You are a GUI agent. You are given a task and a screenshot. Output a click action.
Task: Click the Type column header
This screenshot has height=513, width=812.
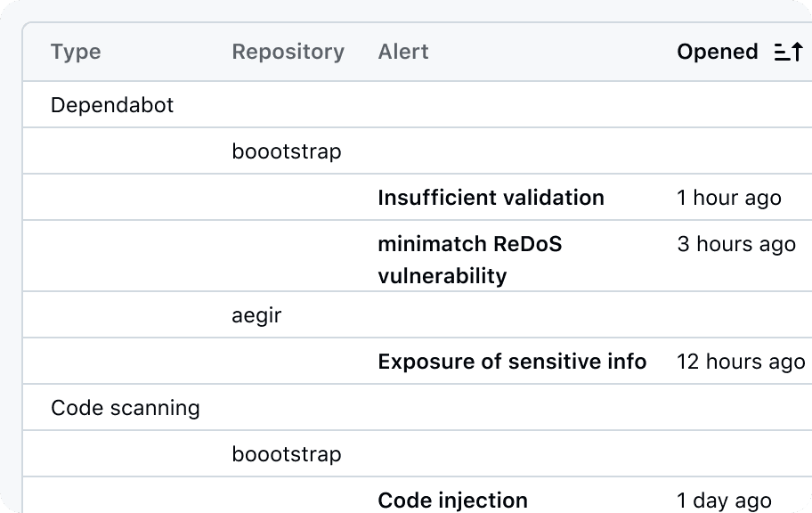point(76,53)
